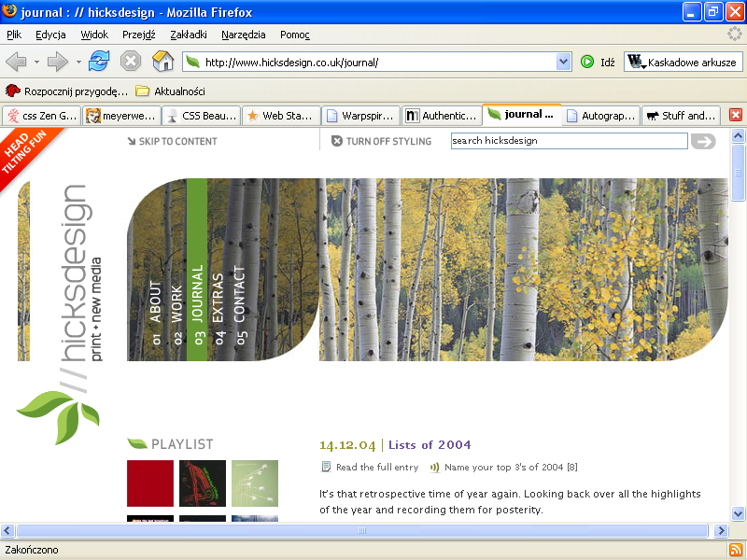Reload the page with the refresh icon
747x560 pixels.
99,62
